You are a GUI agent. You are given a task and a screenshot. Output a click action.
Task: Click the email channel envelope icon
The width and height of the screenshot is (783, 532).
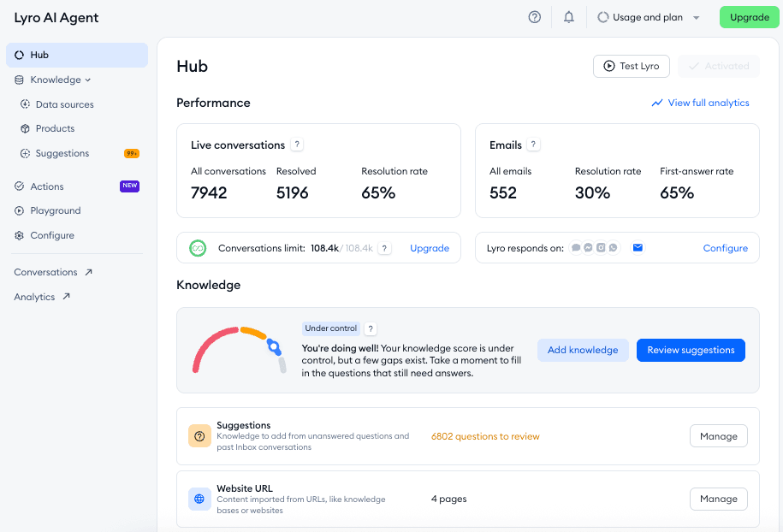[638, 247]
